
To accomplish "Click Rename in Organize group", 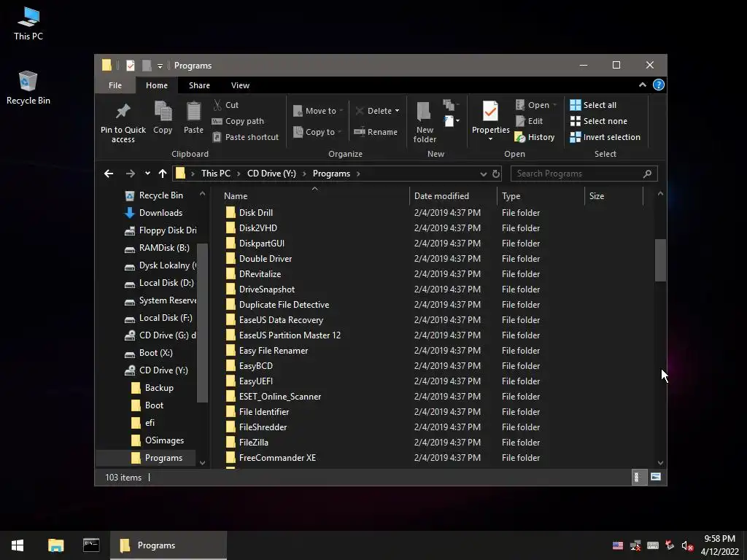I will click(376, 132).
